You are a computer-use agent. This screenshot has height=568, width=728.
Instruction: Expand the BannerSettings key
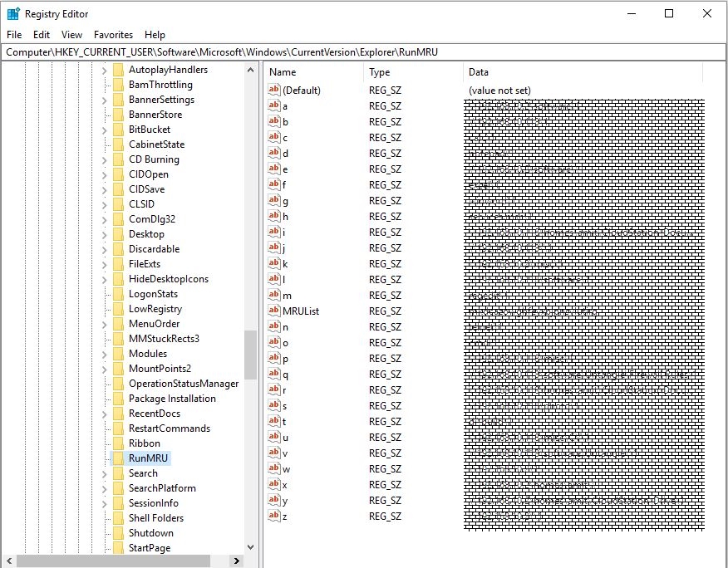pos(105,100)
